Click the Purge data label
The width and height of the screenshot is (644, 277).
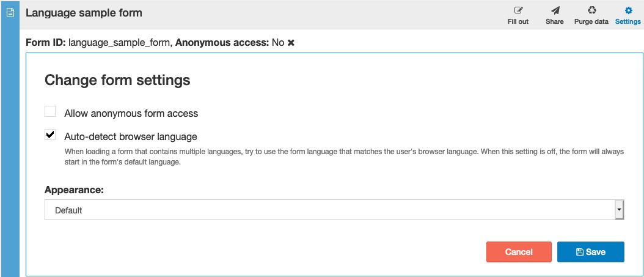591,21
